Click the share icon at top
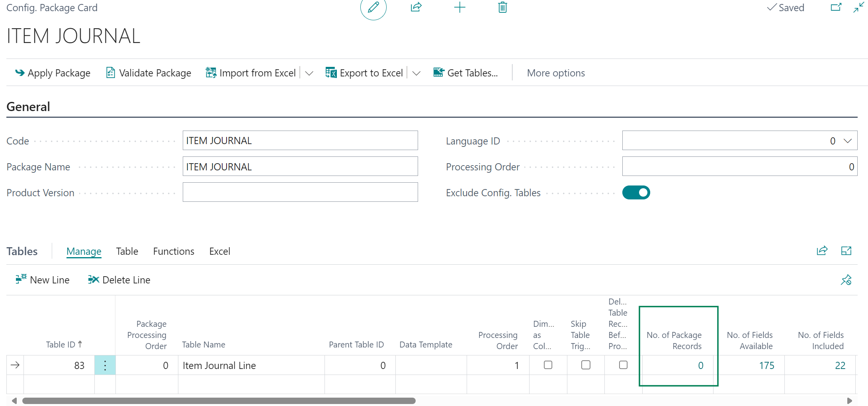Viewport: 868px width, 406px height. [416, 7]
